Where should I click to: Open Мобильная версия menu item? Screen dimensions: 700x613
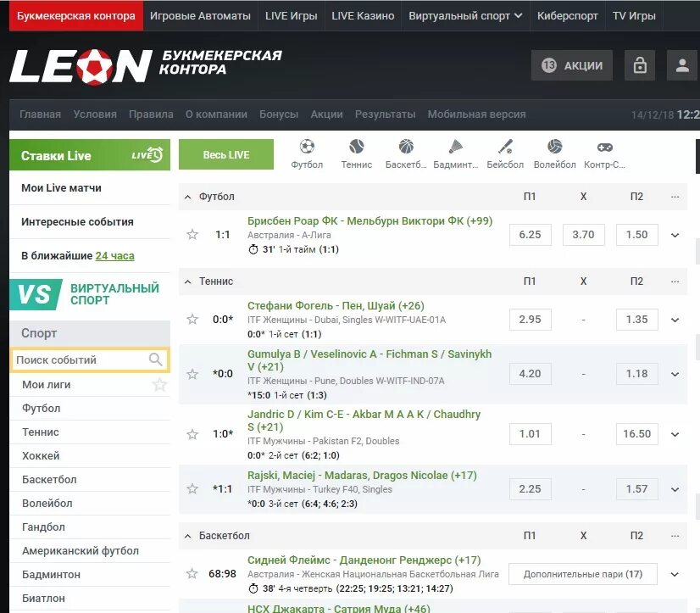tap(476, 114)
